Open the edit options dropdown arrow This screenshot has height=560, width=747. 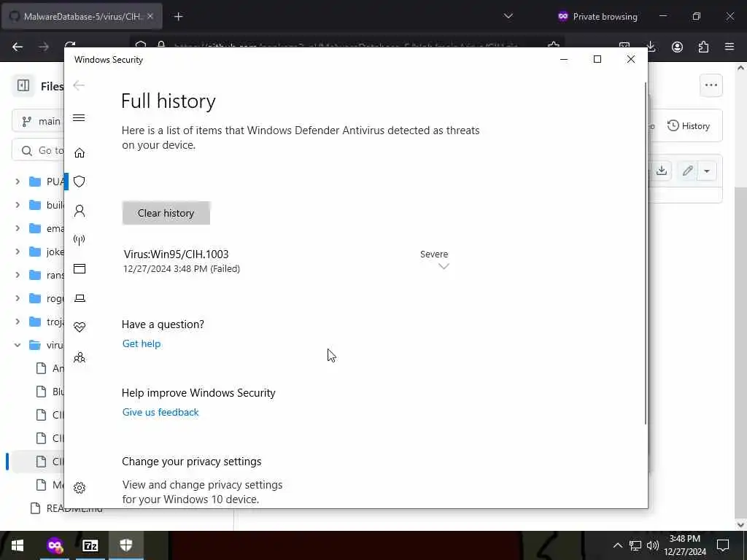click(707, 171)
